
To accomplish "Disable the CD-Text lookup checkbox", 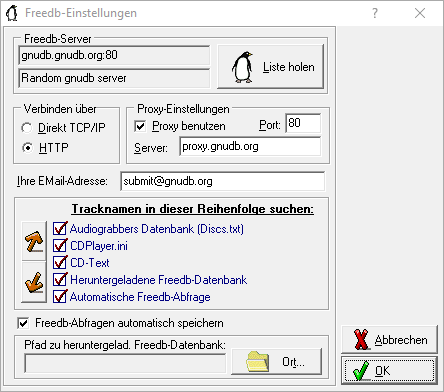I will tap(60, 263).
